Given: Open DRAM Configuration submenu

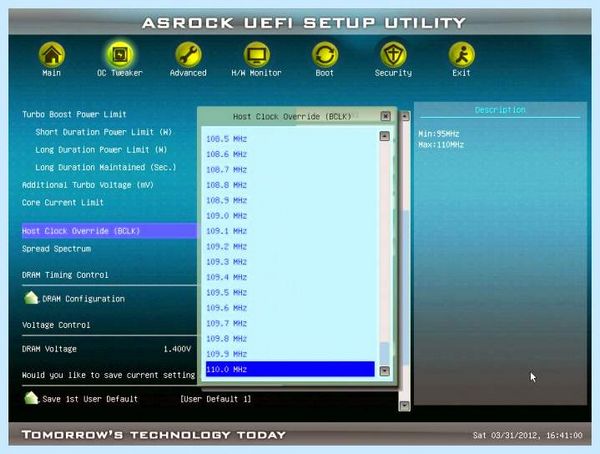Looking at the screenshot, I should tap(83, 299).
